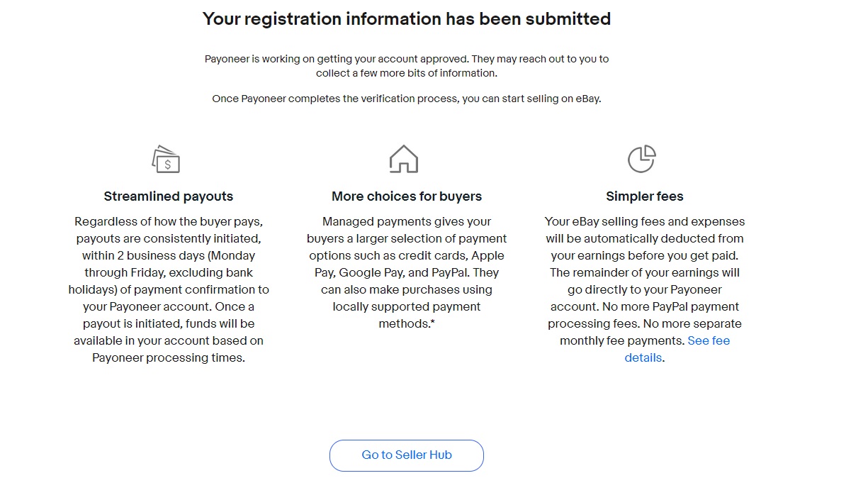This screenshot has height=478, width=868.
Task: Select the Streamlined payouts heading
Action: 169,196
